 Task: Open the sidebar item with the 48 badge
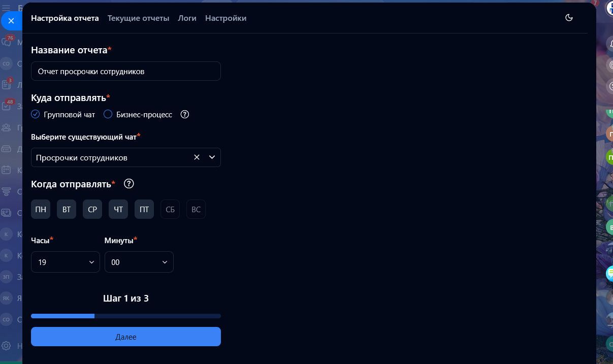[x=7, y=106]
